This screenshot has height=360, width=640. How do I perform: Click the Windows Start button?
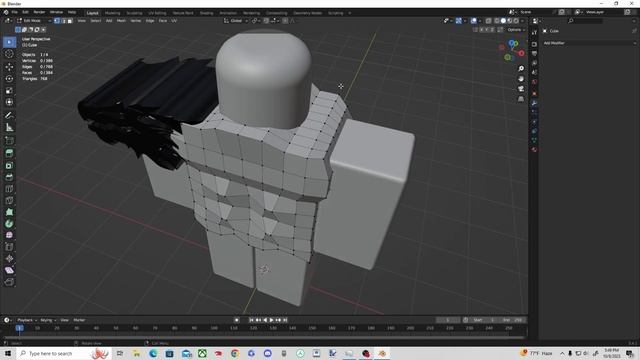coord(8,353)
